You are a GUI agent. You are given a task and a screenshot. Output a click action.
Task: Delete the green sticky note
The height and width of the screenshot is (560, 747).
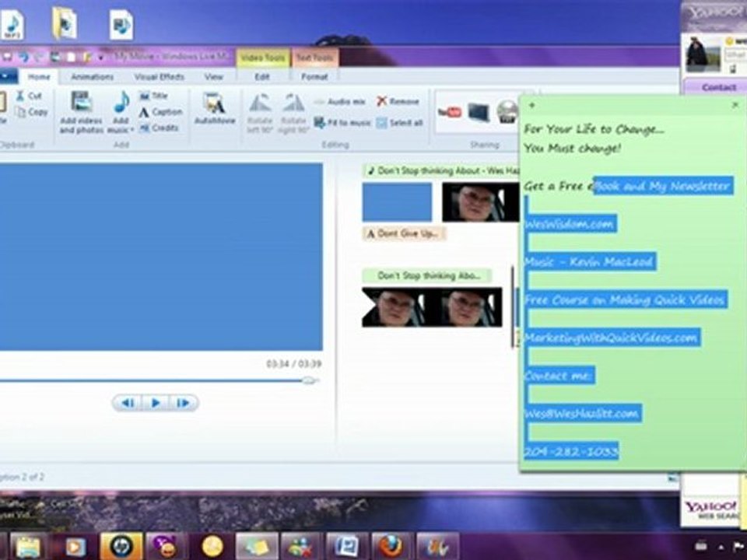735,104
